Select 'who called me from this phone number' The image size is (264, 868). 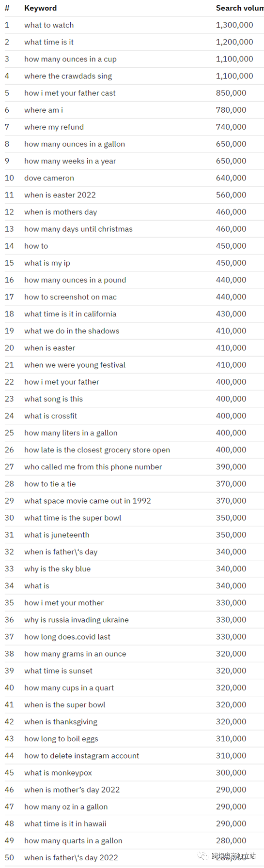93,467
